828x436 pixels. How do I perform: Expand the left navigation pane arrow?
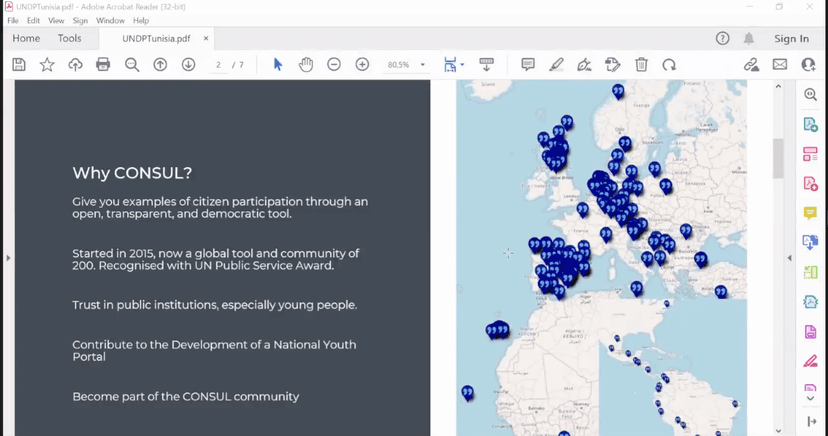pyautogui.click(x=8, y=258)
